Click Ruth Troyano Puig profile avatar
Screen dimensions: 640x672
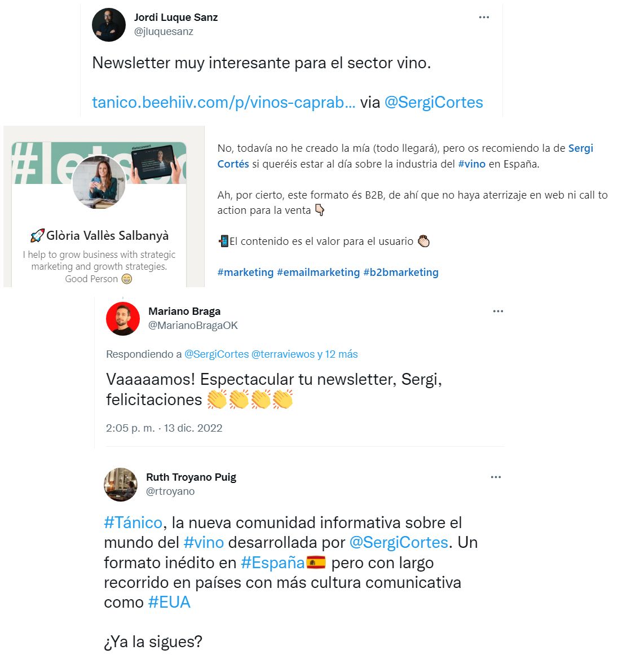click(121, 485)
